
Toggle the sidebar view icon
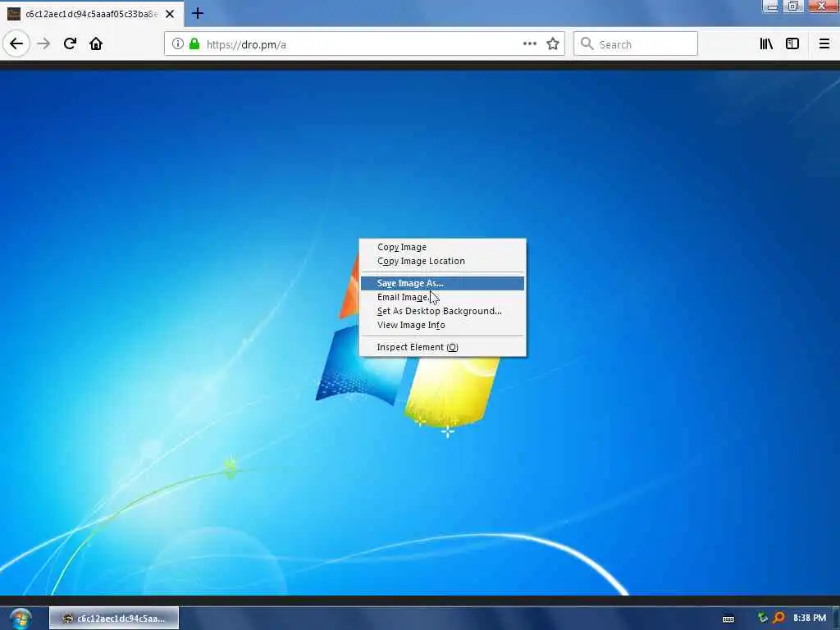[x=792, y=44]
